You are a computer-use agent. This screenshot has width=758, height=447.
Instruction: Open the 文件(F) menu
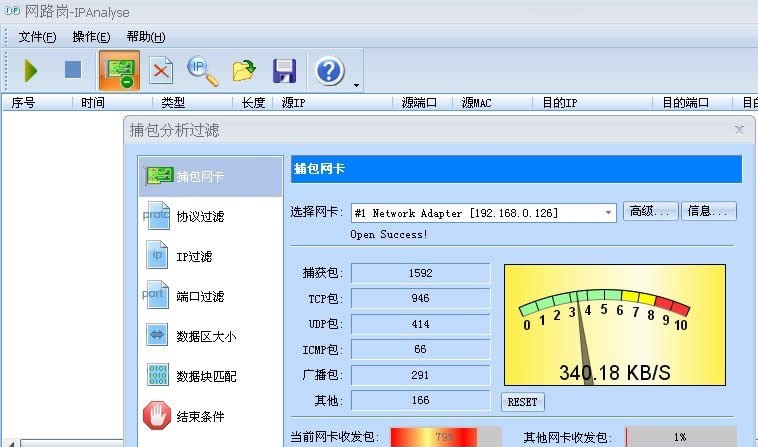point(37,37)
